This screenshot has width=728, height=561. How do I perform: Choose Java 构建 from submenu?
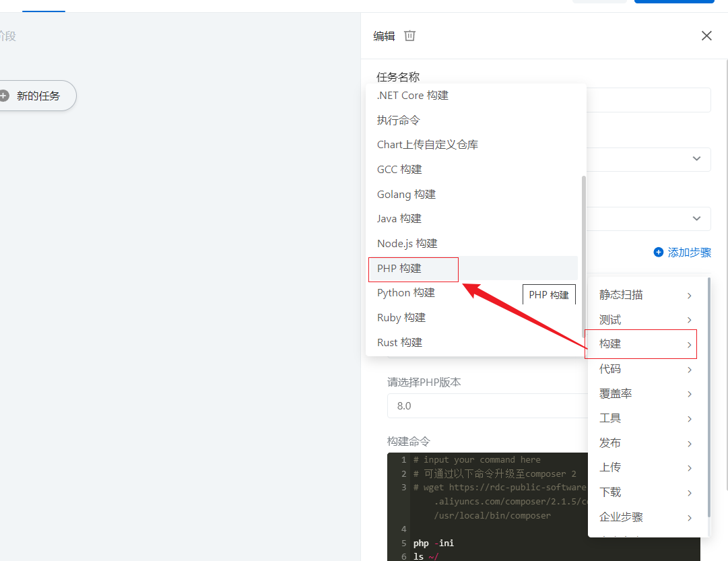pyautogui.click(x=473, y=219)
